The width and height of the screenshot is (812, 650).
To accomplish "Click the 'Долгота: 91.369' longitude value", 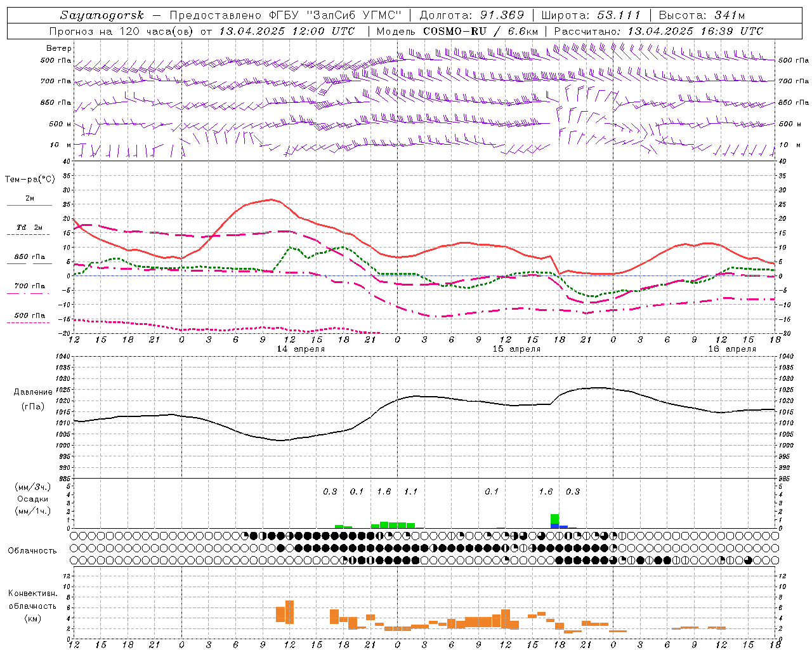I will click(x=472, y=15).
